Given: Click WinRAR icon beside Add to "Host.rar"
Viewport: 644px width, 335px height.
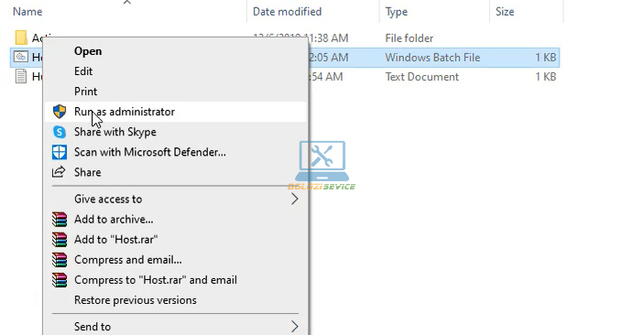Looking at the screenshot, I should coord(60,239).
